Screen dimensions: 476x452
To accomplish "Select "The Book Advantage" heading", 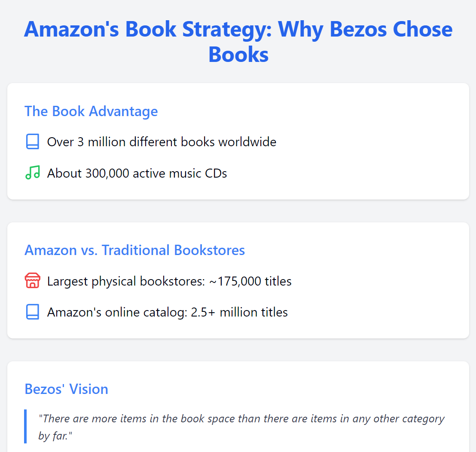I will (x=91, y=111).
